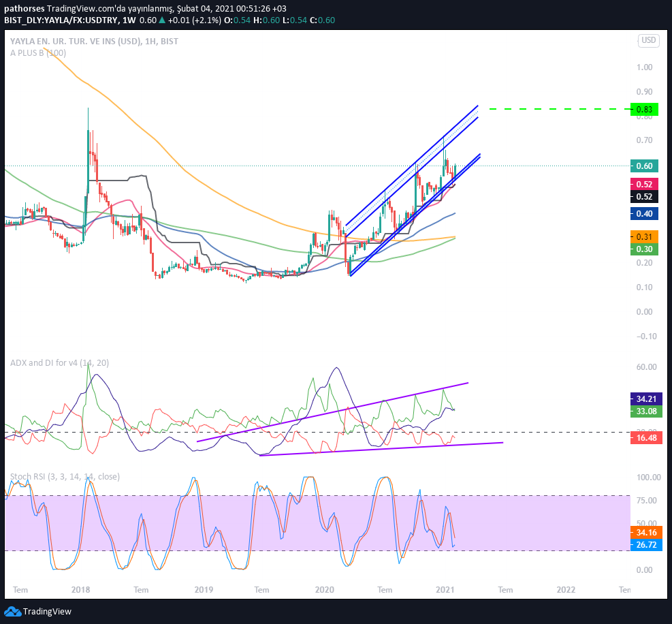
Task: Click the 2020 label on time axis
Action: click(x=325, y=590)
